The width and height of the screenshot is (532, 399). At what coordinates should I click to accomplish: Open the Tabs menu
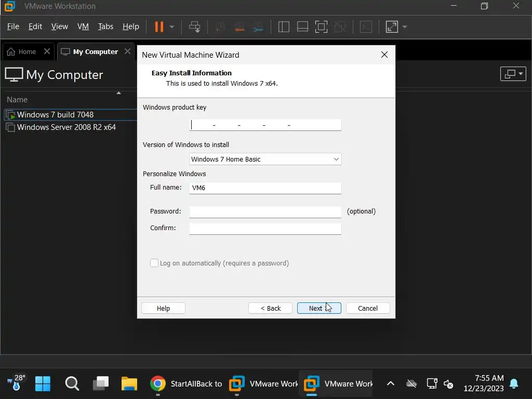click(105, 26)
